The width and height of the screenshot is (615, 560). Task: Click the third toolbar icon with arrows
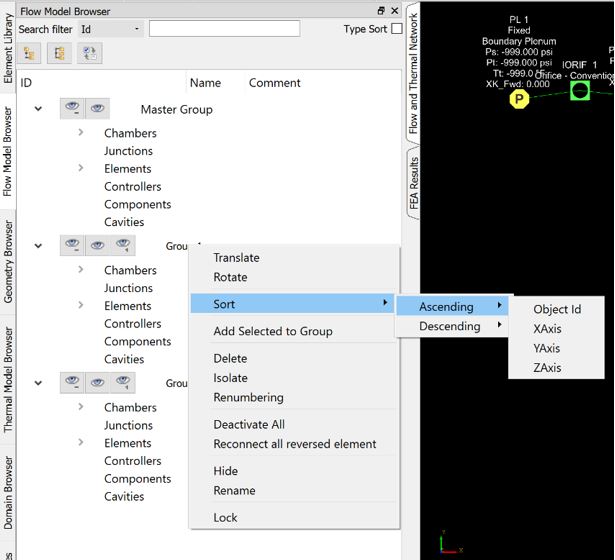[90, 54]
